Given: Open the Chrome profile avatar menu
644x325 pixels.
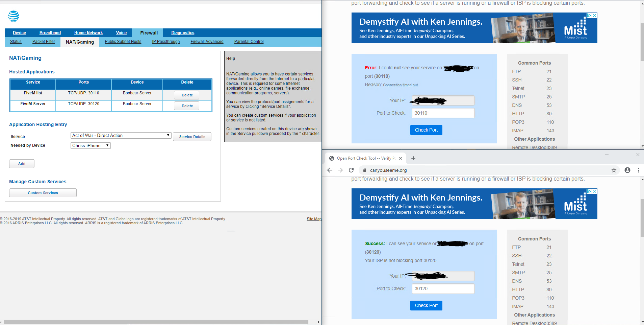Looking at the screenshot, I should click(x=627, y=170).
